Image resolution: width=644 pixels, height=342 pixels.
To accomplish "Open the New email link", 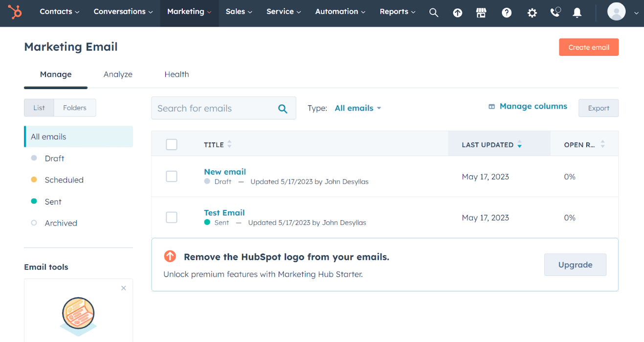I will tap(225, 172).
